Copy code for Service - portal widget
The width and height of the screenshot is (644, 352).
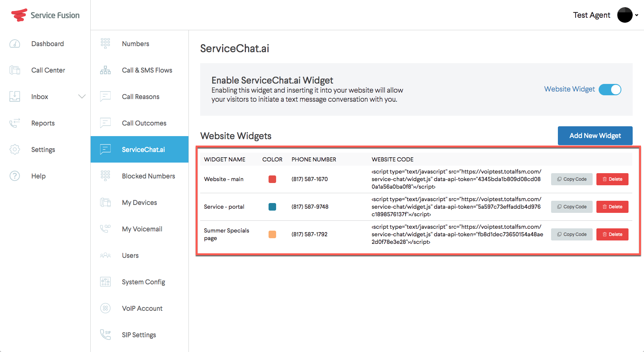coord(572,207)
